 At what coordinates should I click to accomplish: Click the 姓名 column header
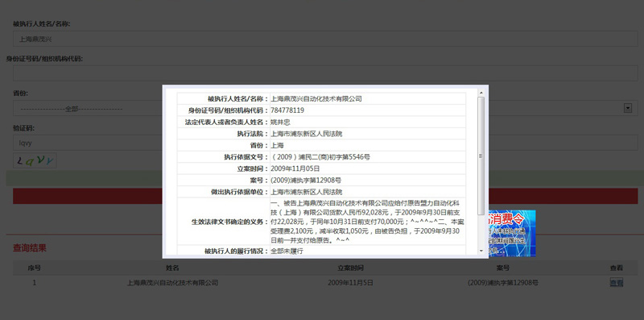[172, 268]
